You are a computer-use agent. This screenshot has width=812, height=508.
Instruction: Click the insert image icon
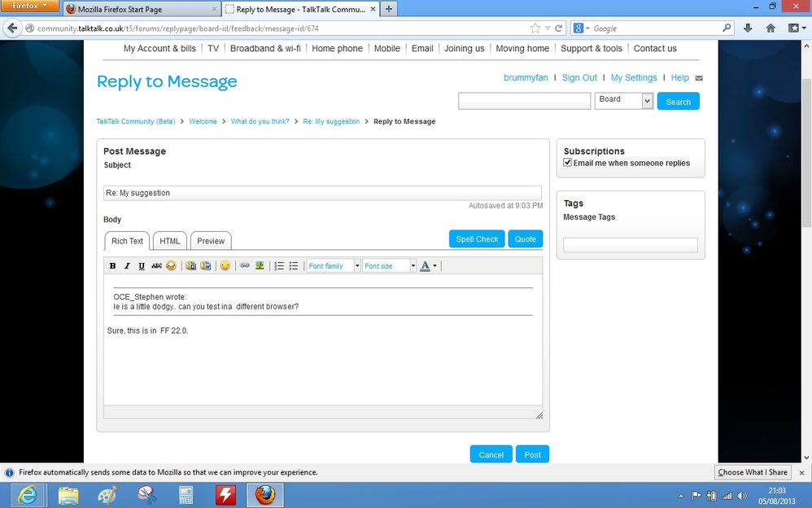click(260, 266)
